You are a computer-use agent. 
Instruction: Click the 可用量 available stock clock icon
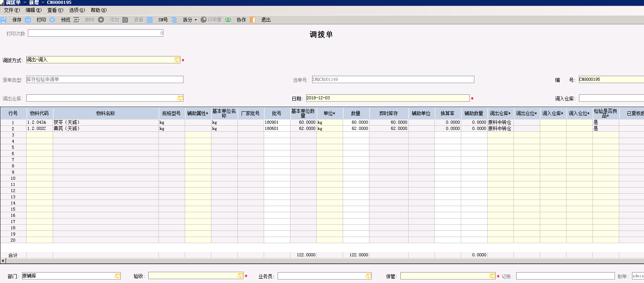pos(204,20)
